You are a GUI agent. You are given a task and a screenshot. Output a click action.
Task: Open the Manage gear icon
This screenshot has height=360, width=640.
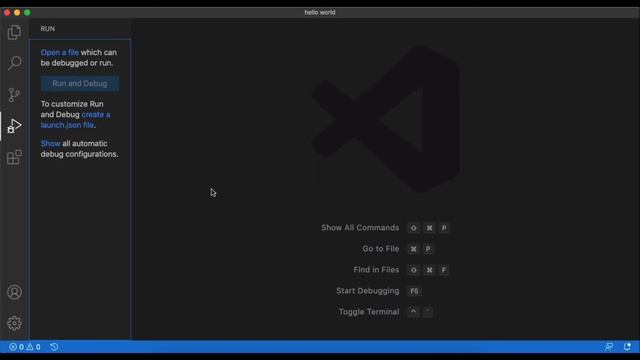click(14, 323)
